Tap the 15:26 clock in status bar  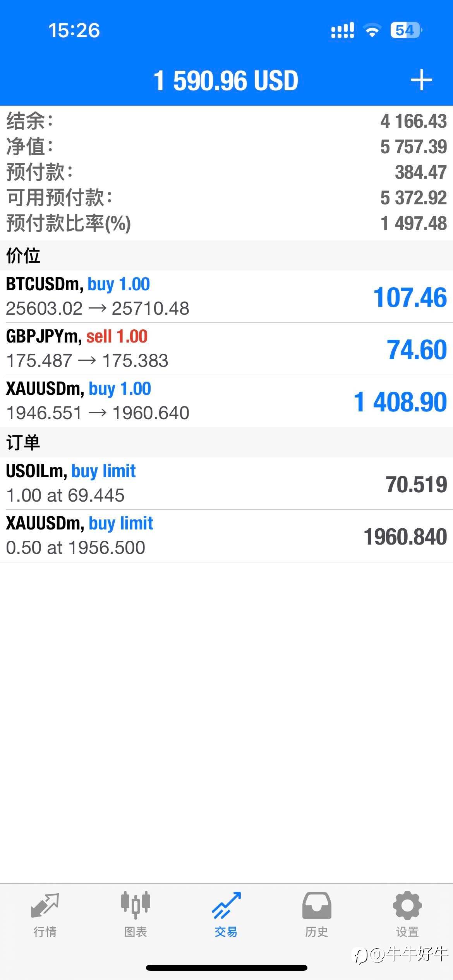[74, 30]
